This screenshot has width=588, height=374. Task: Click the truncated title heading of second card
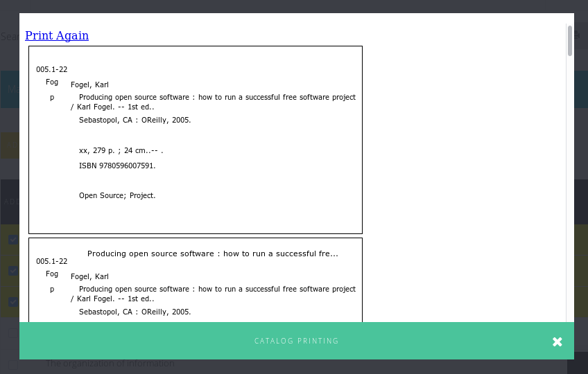tap(212, 253)
